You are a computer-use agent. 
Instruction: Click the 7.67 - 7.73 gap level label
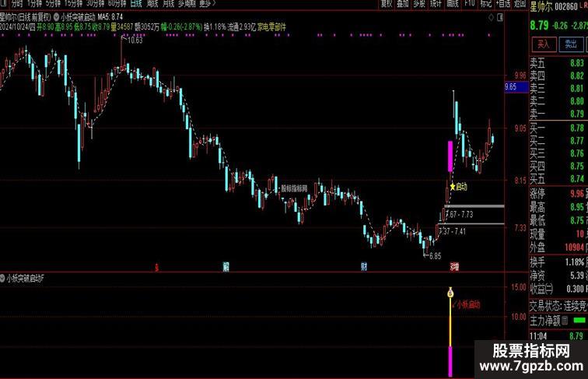pyautogui.click(x=460, y=215)
